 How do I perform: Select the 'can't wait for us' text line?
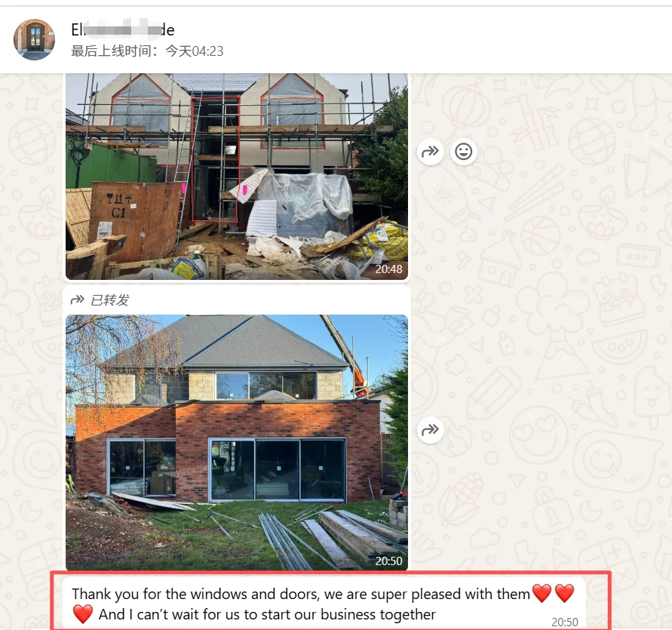tap(267, 615)
